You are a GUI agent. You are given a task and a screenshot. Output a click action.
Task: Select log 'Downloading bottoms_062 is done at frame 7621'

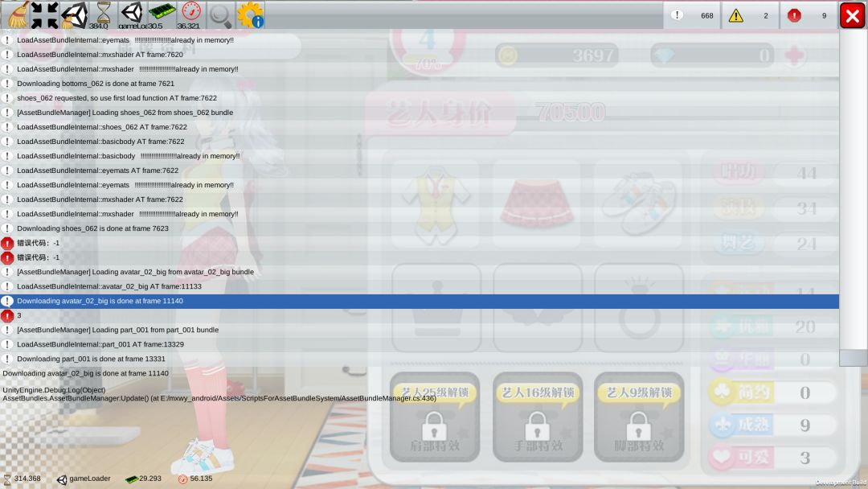(420, 84)
